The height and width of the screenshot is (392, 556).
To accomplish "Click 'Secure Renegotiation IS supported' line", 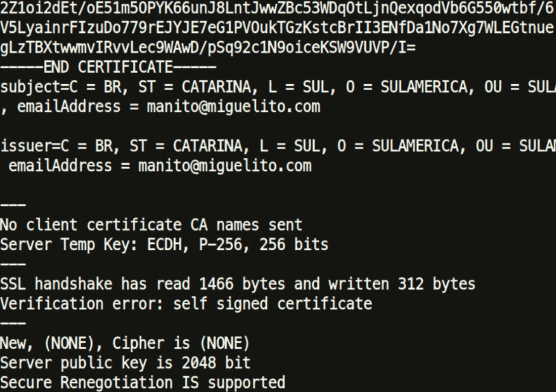I will coord(143,383).
